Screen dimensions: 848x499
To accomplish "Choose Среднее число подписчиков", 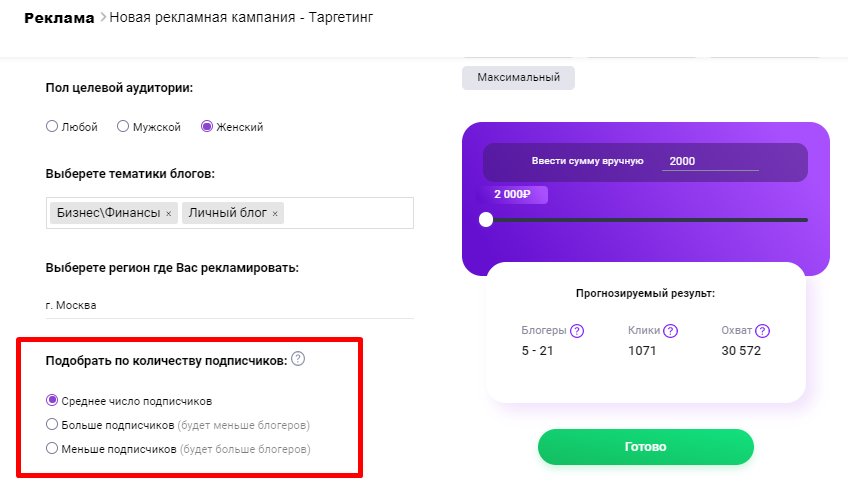I will [52, 401].
